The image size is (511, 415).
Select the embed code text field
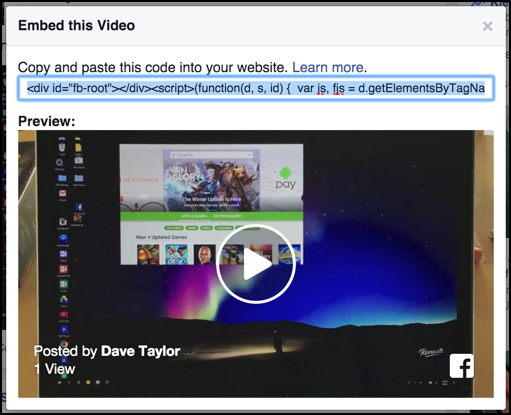(x=256, y=88)
